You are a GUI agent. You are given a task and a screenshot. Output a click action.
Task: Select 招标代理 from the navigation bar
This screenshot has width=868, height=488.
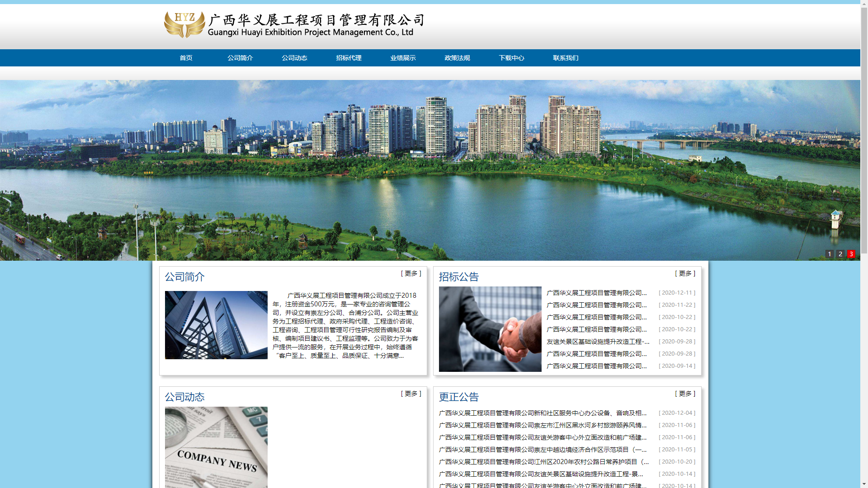(x=348, y=58)
